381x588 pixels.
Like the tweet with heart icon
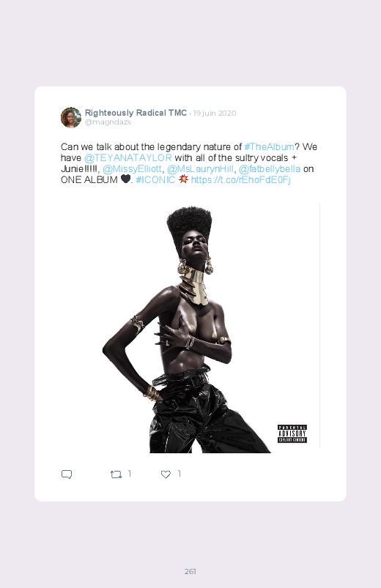pyautogui.click(x=166, y=475)
